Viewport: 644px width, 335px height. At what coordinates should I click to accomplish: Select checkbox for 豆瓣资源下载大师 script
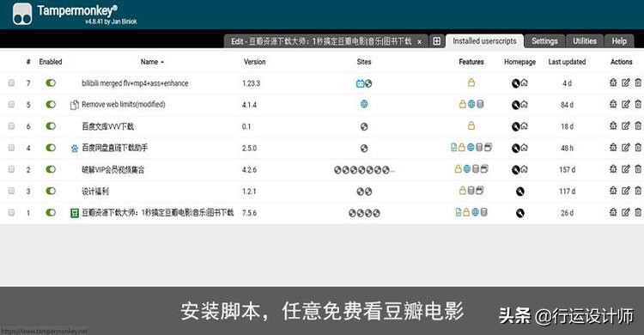11,212
